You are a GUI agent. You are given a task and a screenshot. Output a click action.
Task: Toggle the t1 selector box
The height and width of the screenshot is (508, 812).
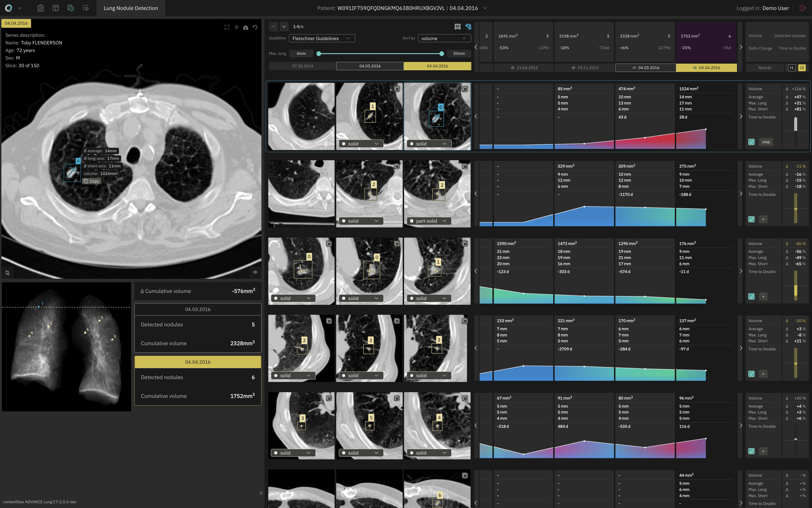tap(792, 68)
